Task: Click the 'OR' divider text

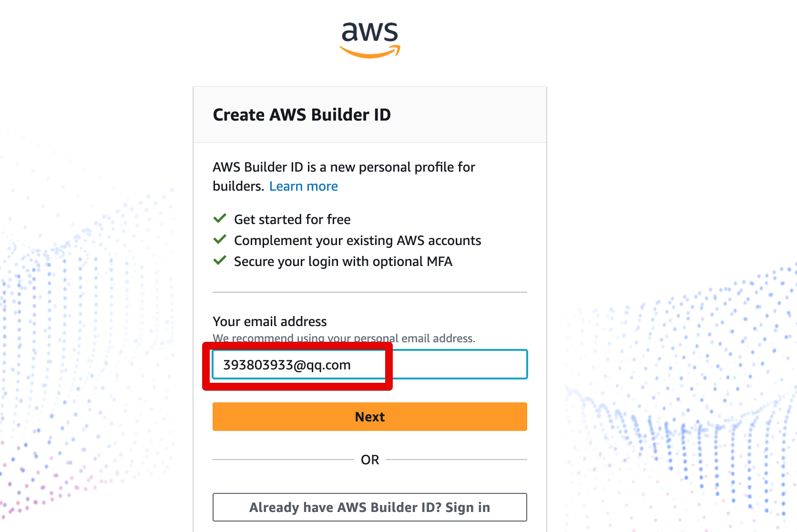Action: pos(370,460)
